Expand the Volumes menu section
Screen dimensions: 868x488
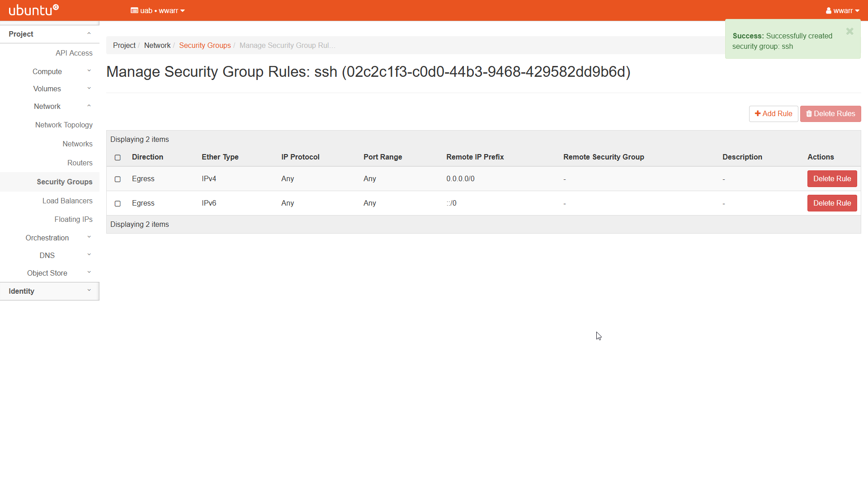tap(50, 89)
